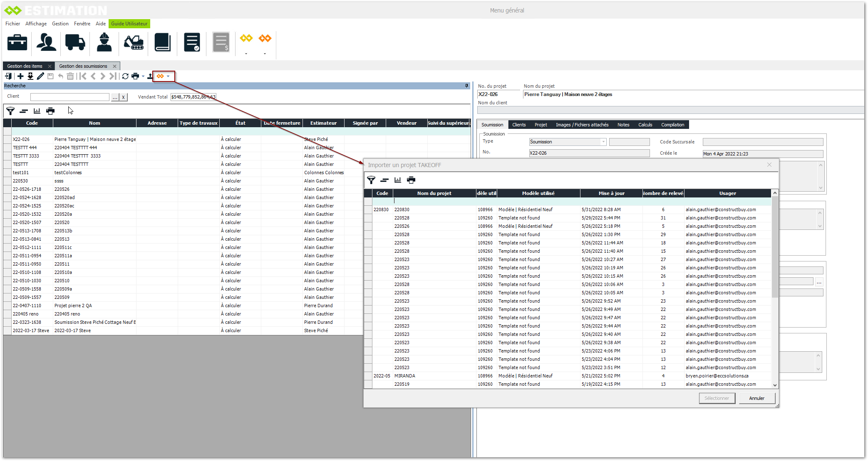Image resolution: width=868 pixels, height=461 pixels.
Task: Switch to Images / Fichiers attachés tab
Action: (582, 125)
